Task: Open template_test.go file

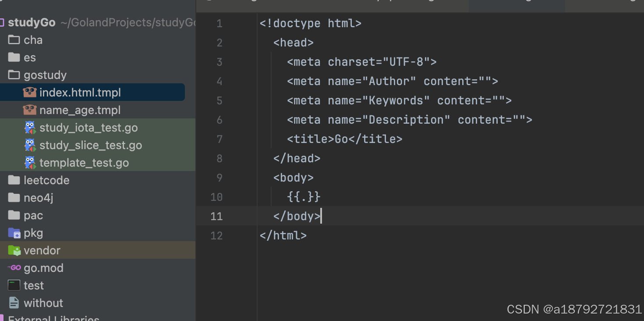Action: pyautogui.click(x=84, y=163)
